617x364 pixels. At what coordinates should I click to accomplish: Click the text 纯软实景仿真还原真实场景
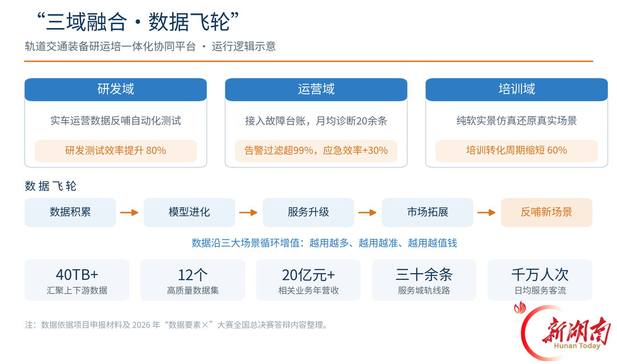click(516, 121)
